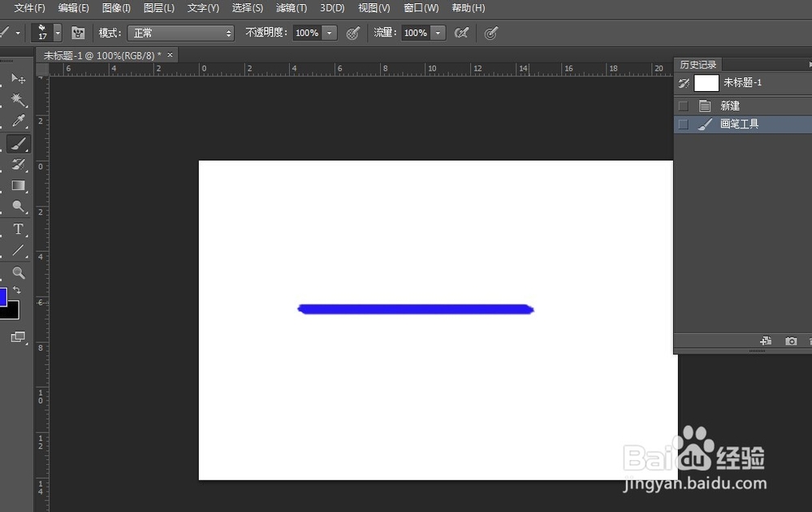The height and width of the screenshot is (512, 812).
Task: Open the 滤镜(T) menu
Action: pos(292,8)
